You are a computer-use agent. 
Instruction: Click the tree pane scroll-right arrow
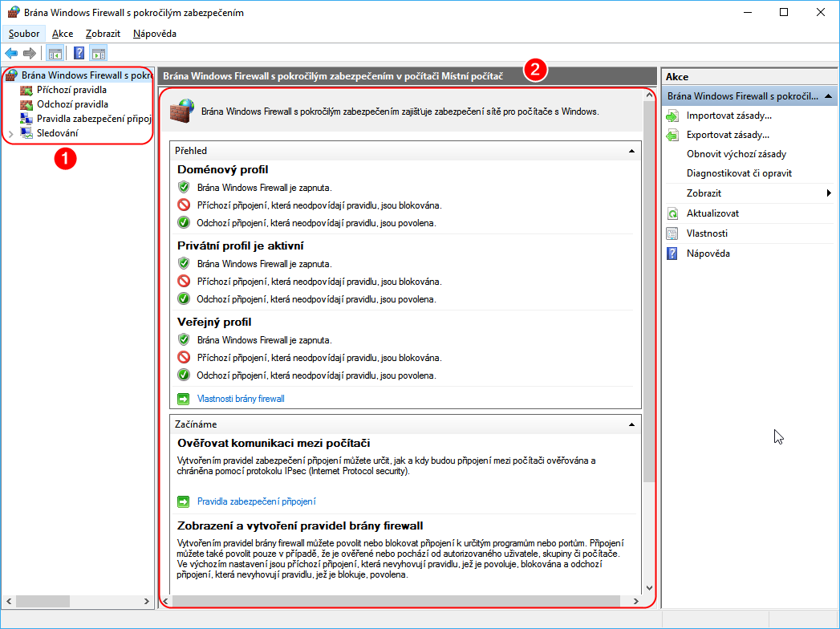tap(147, 602)
